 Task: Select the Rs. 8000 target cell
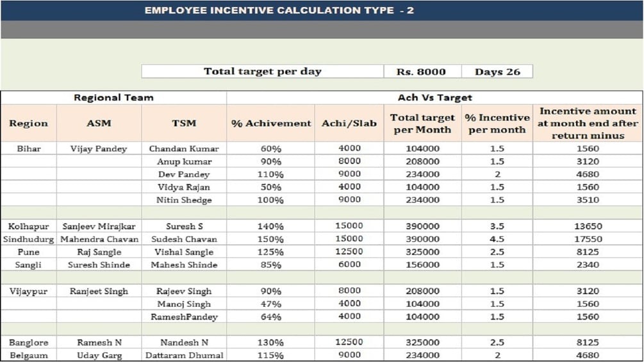pos(422,71)
